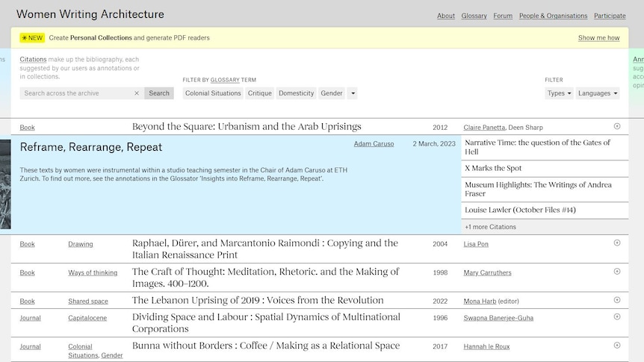The image size is (644, 362).
Task: Open the Glossary page in top navigation
Action: [474, 16]
